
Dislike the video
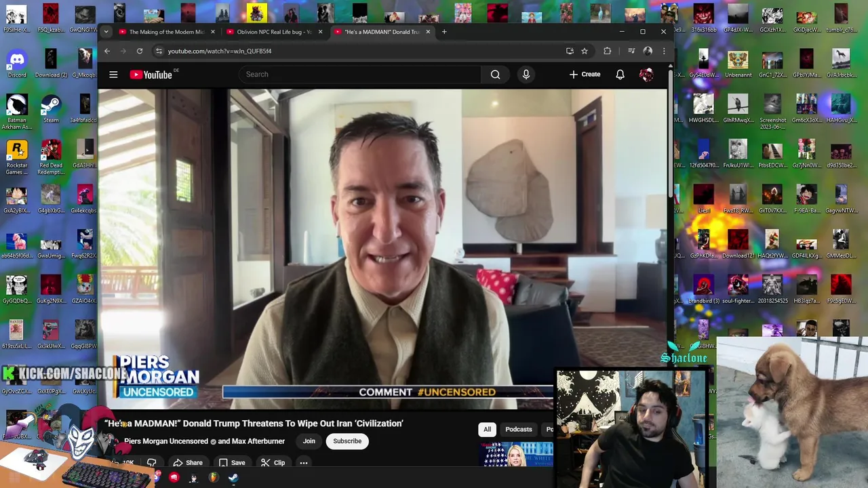(x=151, y=463)
